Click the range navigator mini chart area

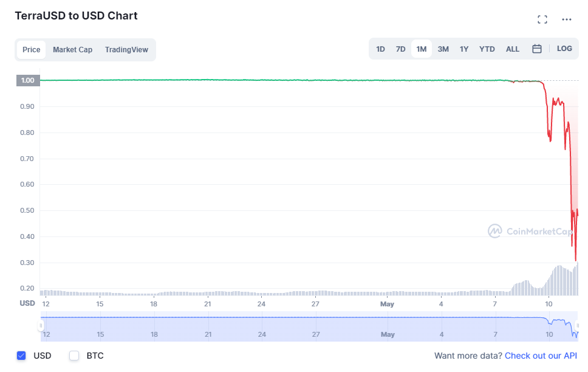tap(309, 326)
